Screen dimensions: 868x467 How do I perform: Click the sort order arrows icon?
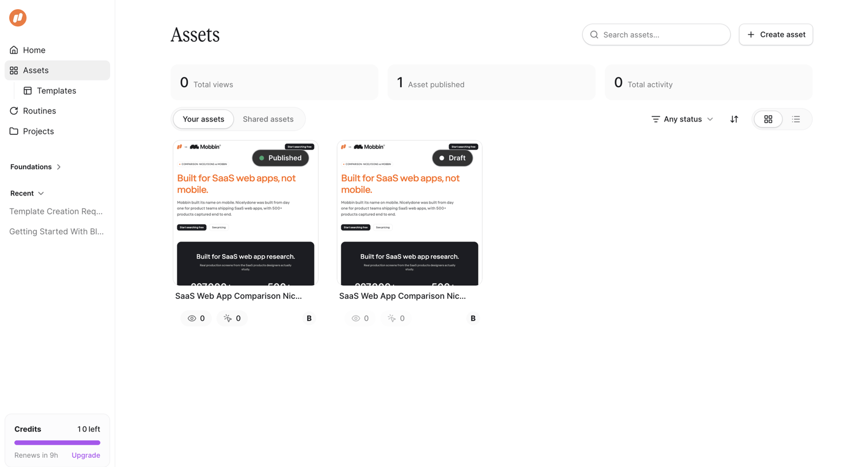pos(734,119)
